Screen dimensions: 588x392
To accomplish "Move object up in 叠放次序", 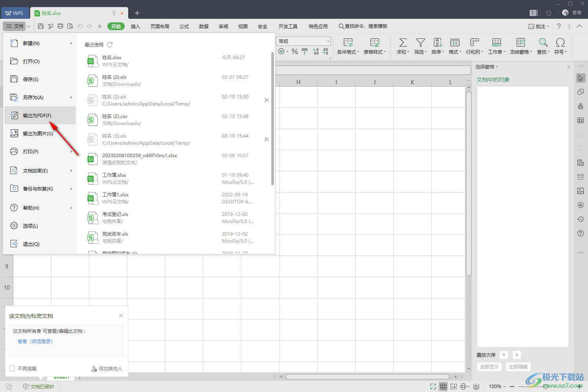I will coord(504,355).
